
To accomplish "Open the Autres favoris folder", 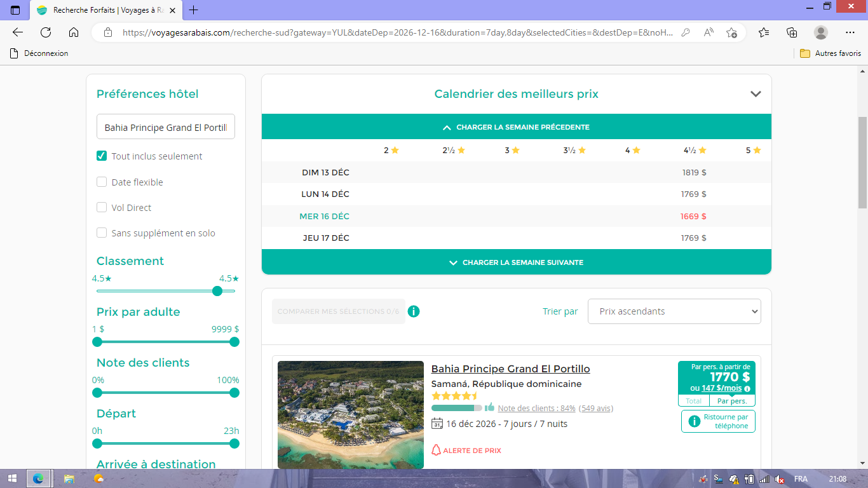I will pos(831,53).
